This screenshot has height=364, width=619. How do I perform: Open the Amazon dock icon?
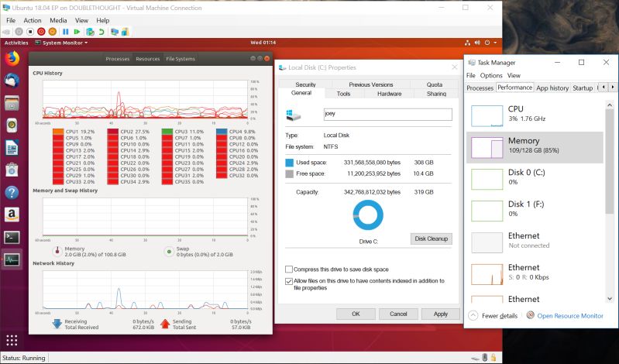(x=12, y=215)
